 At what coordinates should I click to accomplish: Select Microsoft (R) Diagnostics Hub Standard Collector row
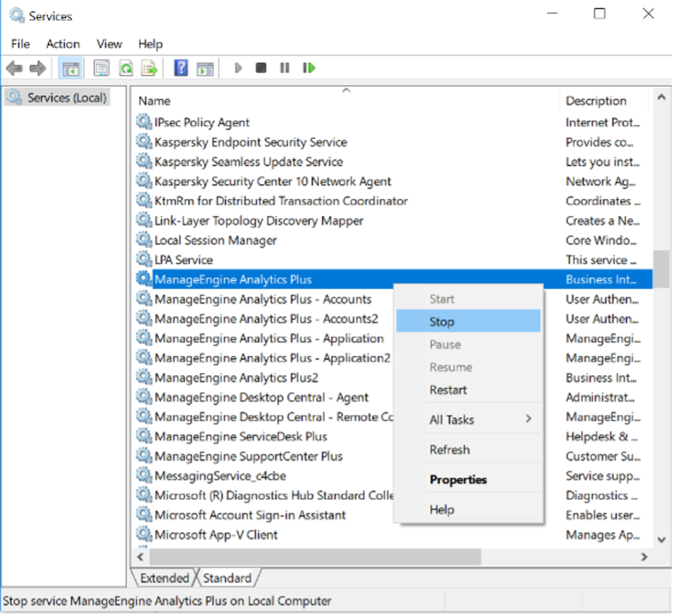click(x=274, y=495)
